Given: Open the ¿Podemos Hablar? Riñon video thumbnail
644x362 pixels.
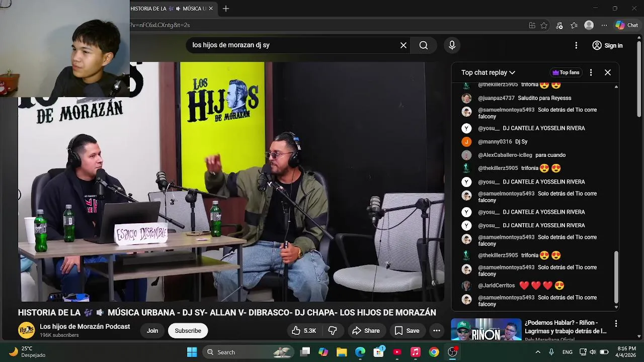Looking at the screenshot, I should [486, 330].
